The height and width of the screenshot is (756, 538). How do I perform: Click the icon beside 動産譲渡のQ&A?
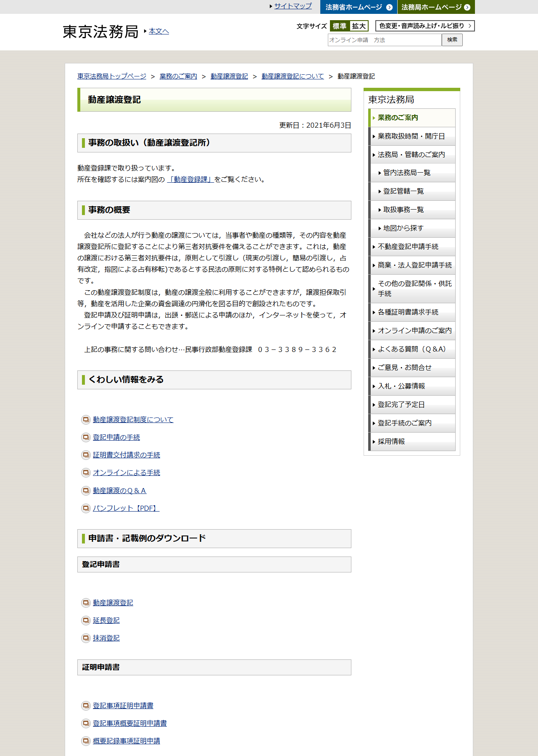pos(86,491)
